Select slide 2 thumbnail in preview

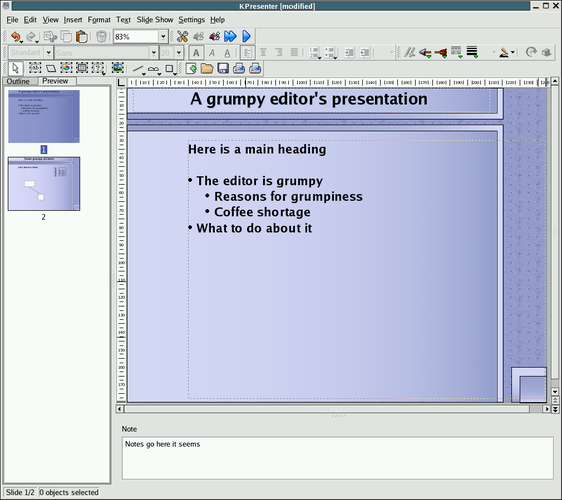coord(44,184)
